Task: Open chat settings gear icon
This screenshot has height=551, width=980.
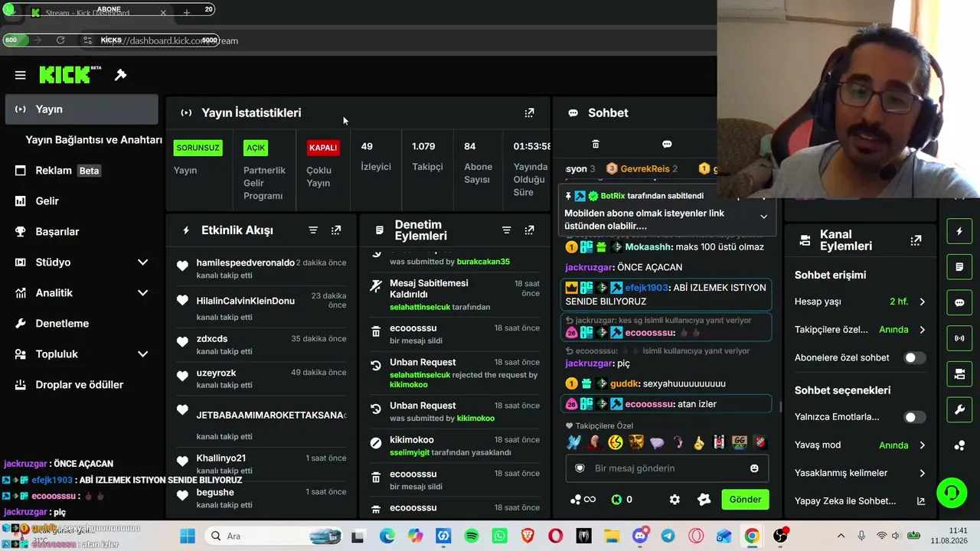Action: coord(675,500)
